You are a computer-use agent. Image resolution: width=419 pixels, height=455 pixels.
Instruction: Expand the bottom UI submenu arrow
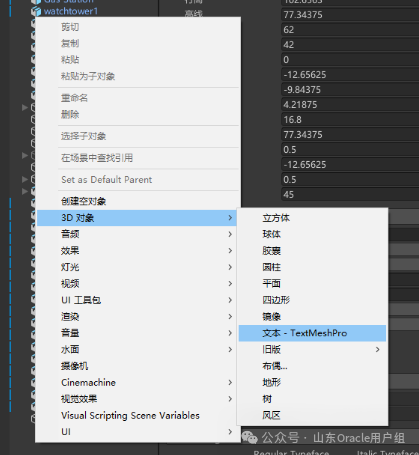coord(230,432)
